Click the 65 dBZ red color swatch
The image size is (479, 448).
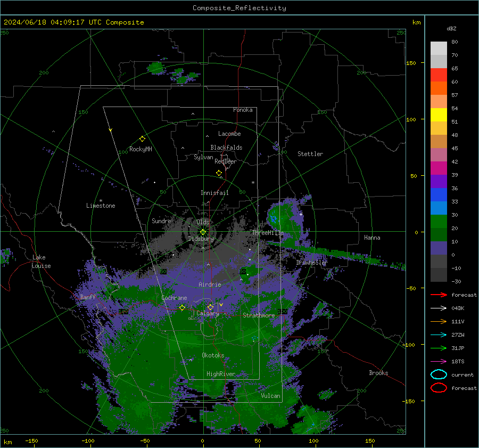click(x=439, y=75)
